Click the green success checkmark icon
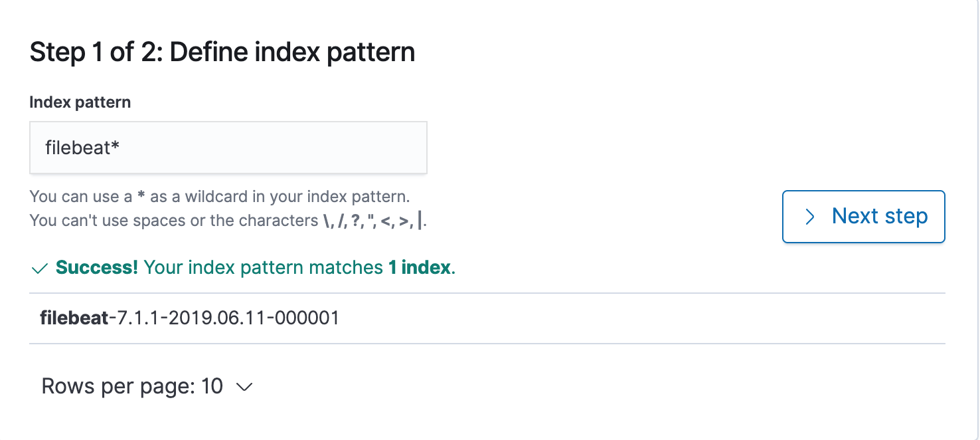980x440 pixels. 39,269
